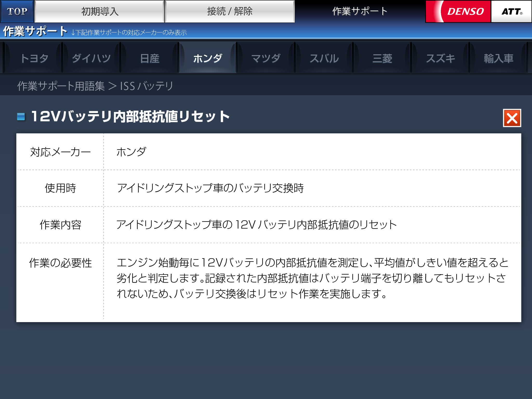Click the DENSO logo
The image size is (532, 399).
point(458,11)
